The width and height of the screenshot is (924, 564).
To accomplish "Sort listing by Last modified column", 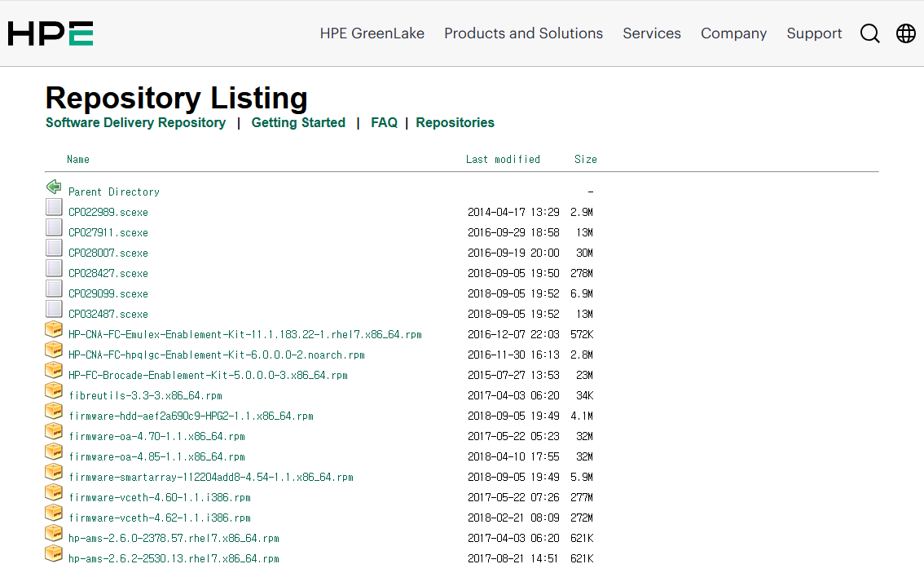I will pos(503,159).
